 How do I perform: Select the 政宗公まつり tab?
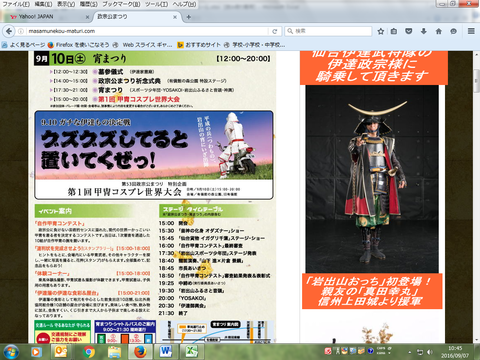137,17
